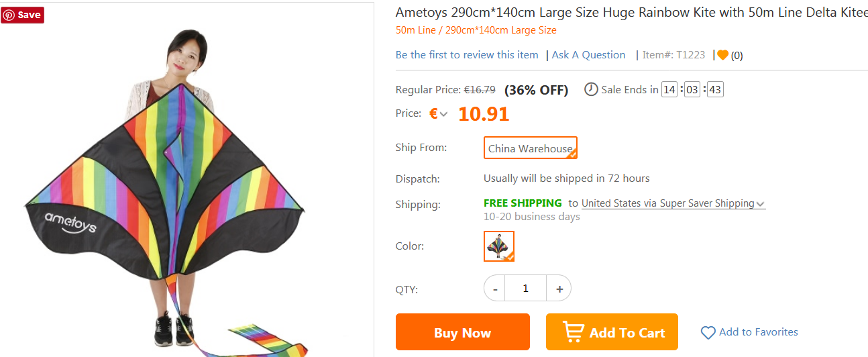Click the Pinterest Save button
Image resolution: width=868 pixels, height=357 pixels.
click(22, 15)
